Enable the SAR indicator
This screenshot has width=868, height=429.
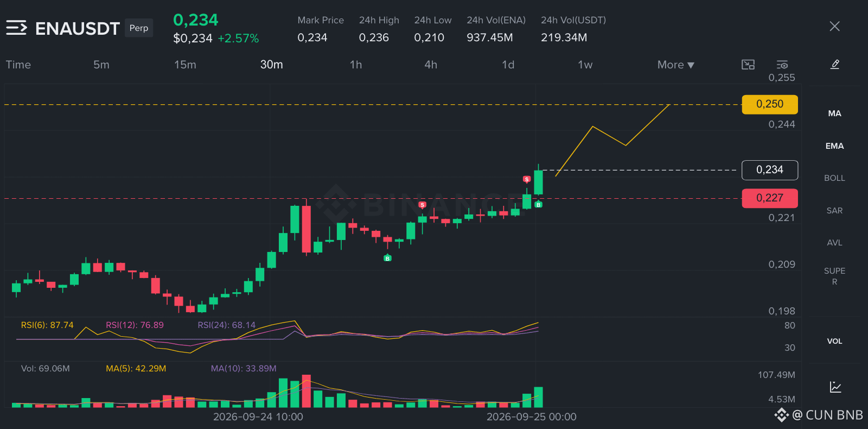click(x=834, y=211)
